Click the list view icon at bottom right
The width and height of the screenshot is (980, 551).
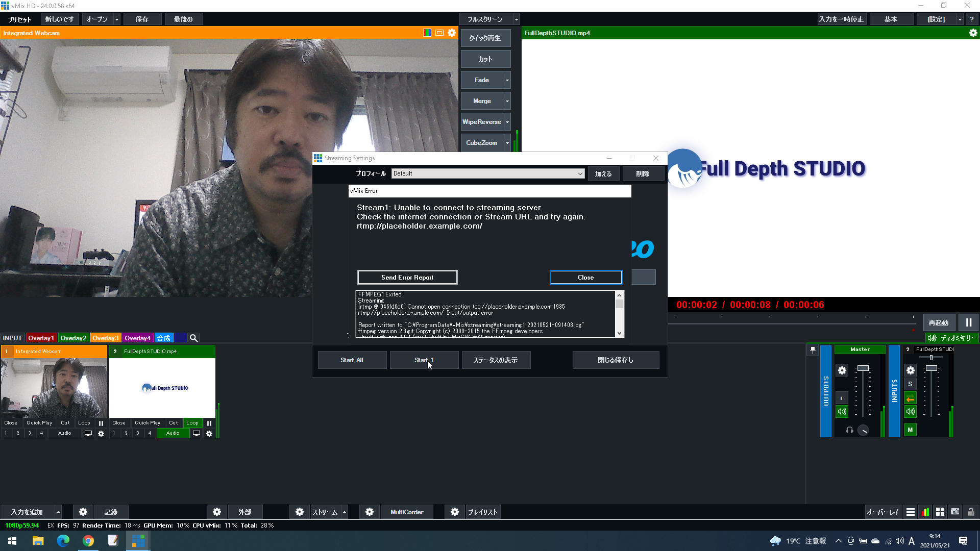point(910,512)
